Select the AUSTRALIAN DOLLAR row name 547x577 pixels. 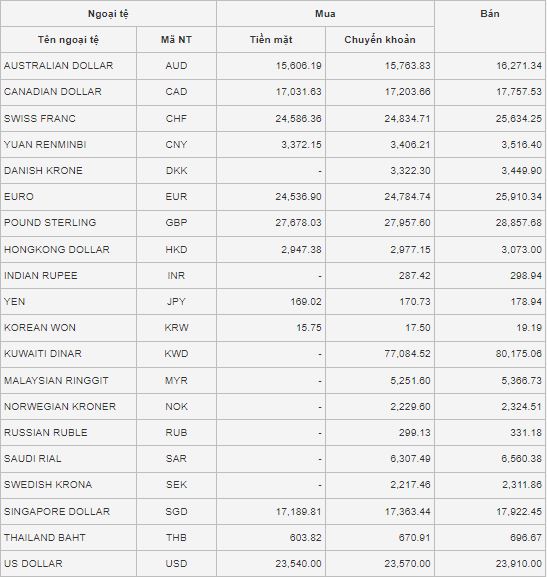[x=59, y=66]
